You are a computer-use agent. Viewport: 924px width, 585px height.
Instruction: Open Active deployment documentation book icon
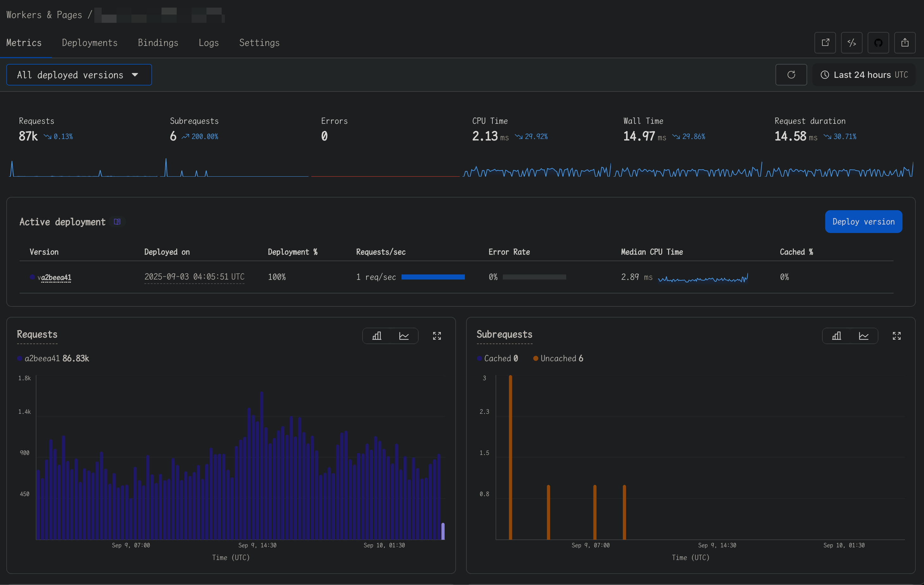tap(117, 222)
